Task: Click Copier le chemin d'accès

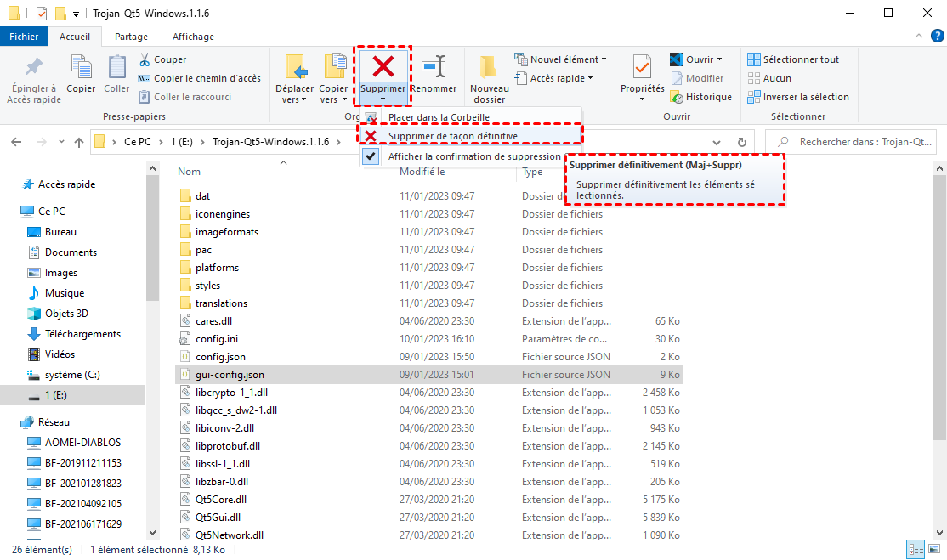Action: [200, 78]
